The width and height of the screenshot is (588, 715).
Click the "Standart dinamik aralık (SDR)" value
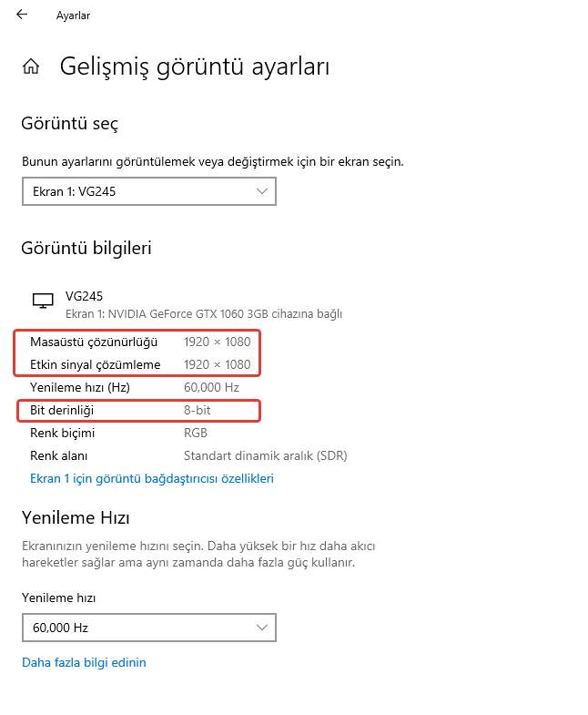[x=265, y=455]
